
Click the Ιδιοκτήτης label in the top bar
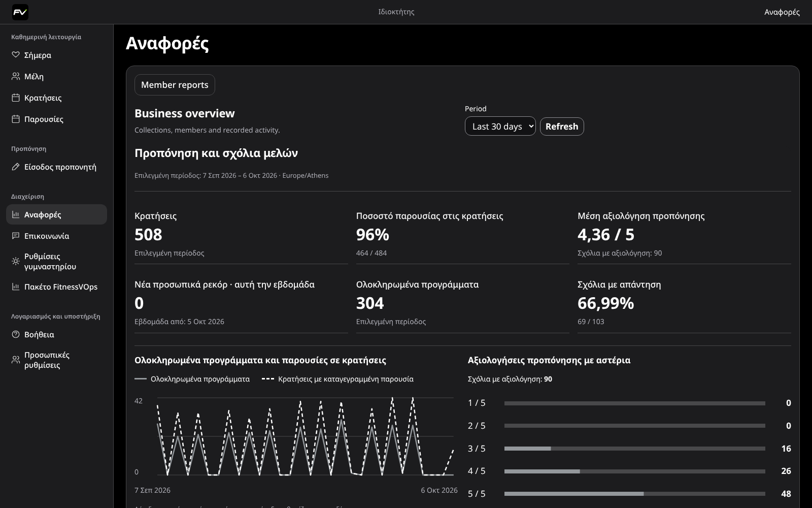[396, 12]
